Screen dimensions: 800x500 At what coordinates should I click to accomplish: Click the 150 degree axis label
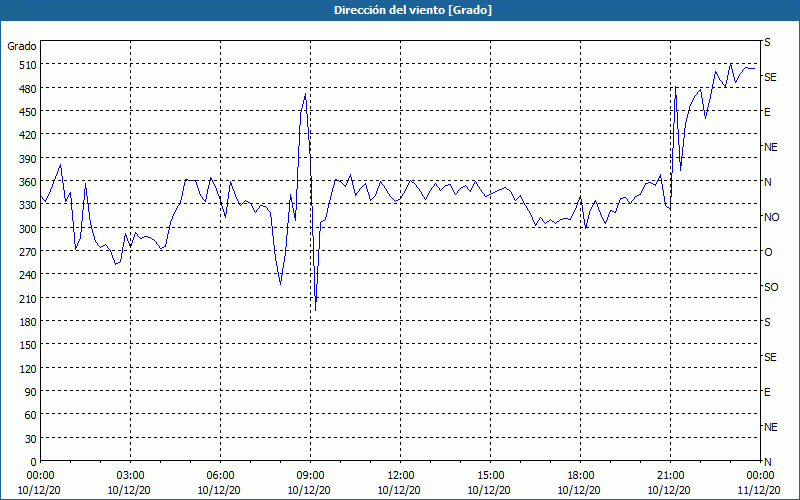28,345
